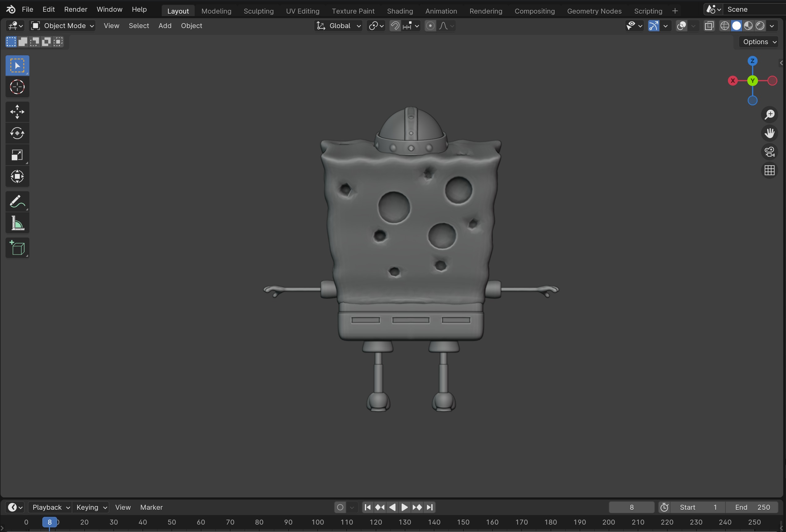Click the End frame field 250
This screenshot has height=532, width=786.
coord(752,507)
